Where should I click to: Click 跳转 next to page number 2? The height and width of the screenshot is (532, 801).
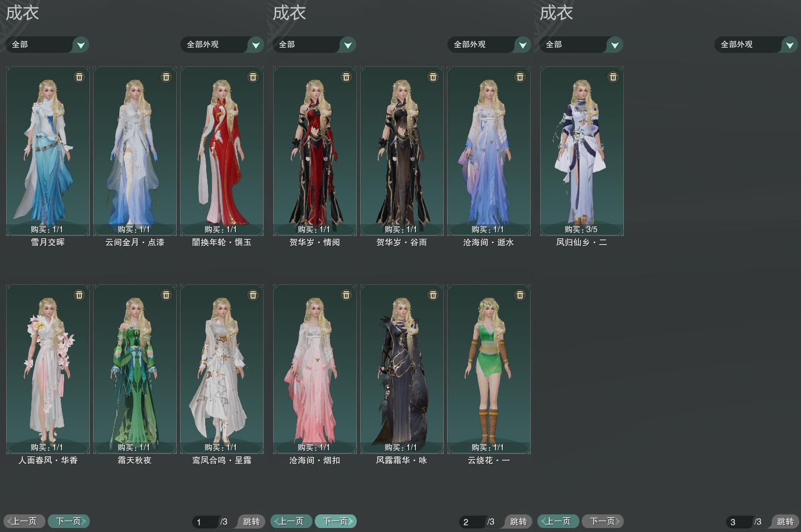click(518, 522)
